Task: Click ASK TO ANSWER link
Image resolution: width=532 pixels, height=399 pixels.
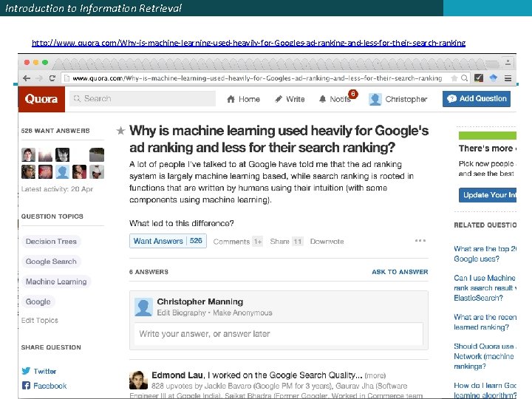Action: tap(400, 272)
